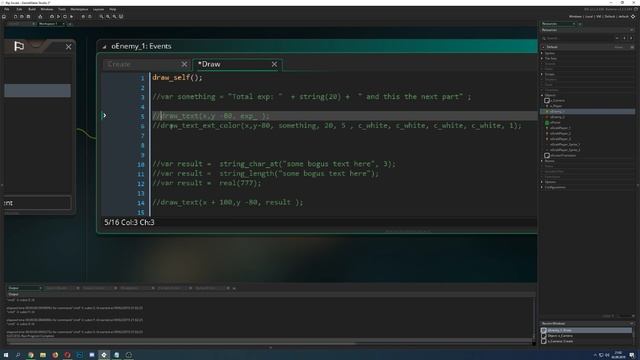Viewport: 640px width, 360px height.
Task: Select oSmallPlayer_1 in the resource tree
Action: (x=560, y=128)
